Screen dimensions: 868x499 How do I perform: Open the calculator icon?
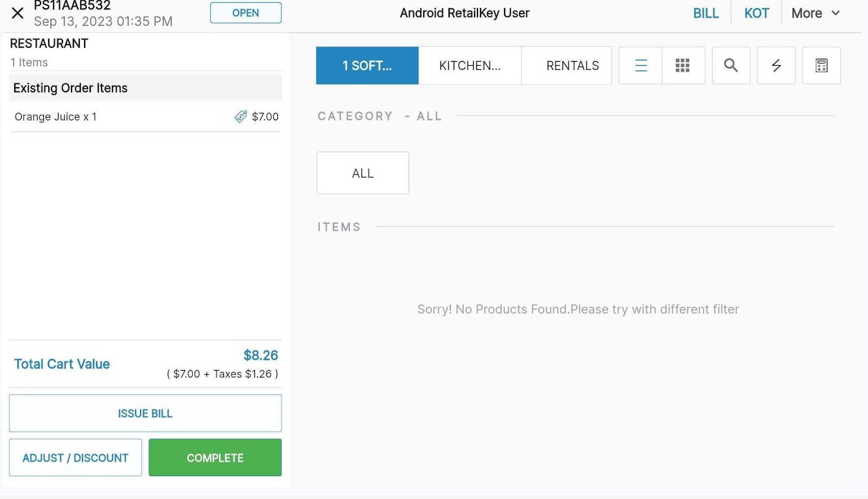click(821, 66)
